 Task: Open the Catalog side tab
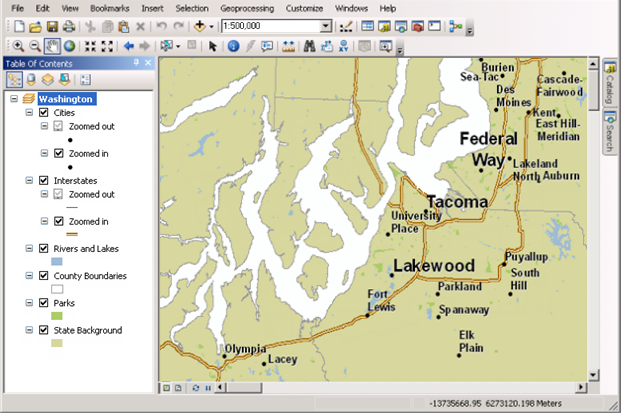[x=610, y=85]
